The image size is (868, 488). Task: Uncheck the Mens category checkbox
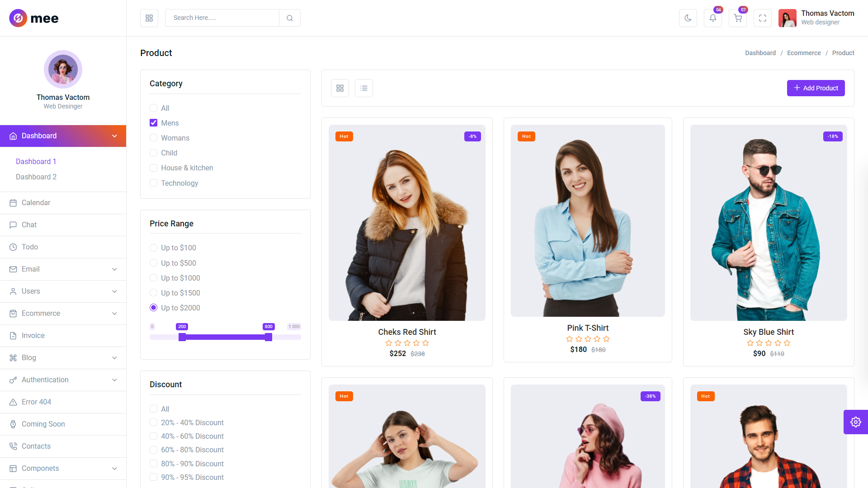(154, 123)
